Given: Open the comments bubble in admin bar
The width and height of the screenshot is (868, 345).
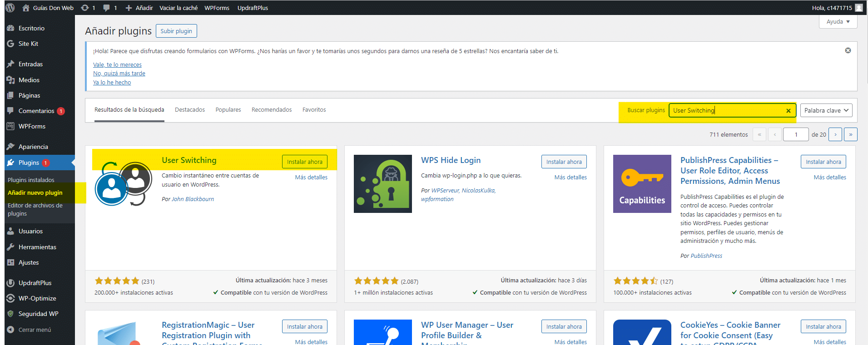Looking at the screenshot, I should [x=109, y=8].
